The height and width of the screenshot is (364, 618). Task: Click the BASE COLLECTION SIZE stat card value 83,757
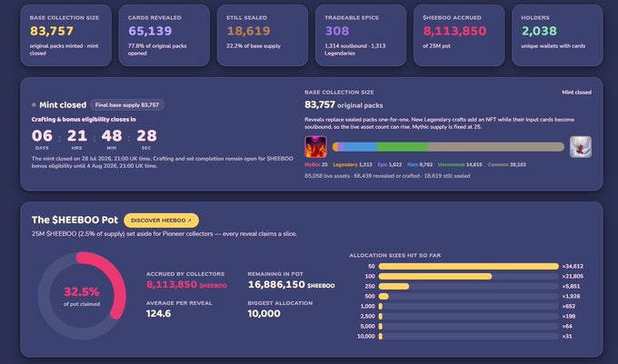point(52,31)
